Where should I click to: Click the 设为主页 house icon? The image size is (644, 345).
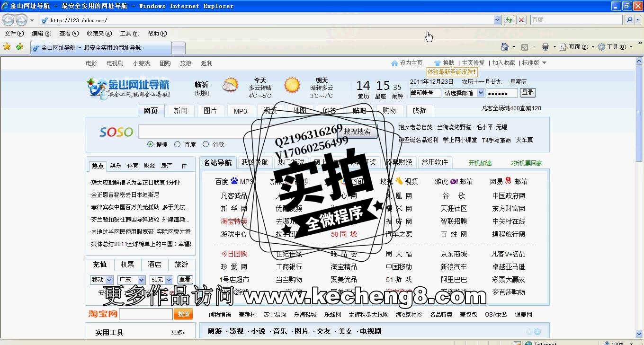click(x=394, y=63)
